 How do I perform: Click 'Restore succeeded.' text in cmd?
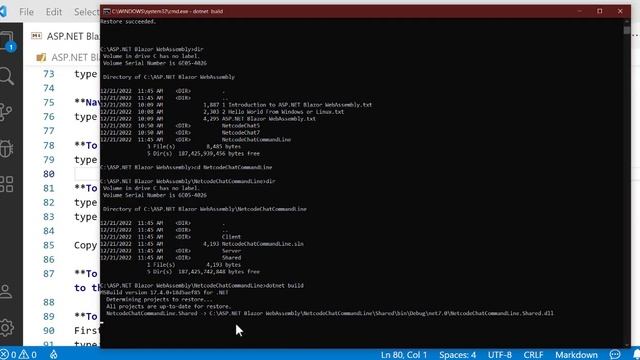[x=128, y=22]
